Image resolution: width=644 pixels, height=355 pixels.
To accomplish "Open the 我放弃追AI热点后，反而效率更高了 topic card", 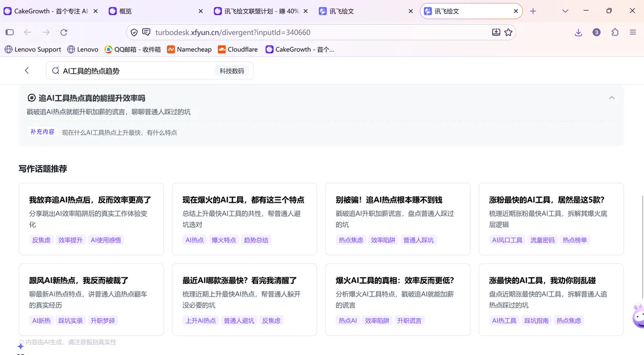I will [91, 219].
